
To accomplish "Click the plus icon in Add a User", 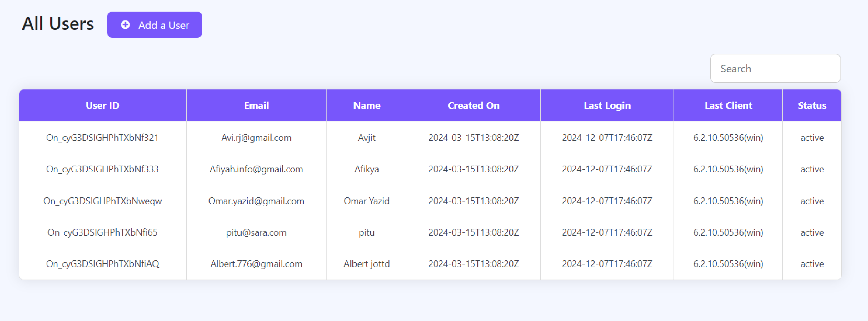I will (x=125, y=25).
